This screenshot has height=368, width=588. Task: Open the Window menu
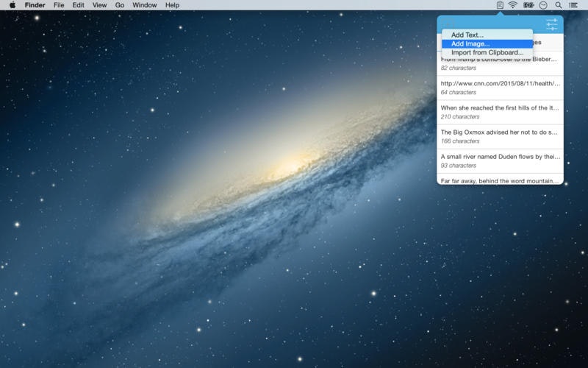point(144,5)
